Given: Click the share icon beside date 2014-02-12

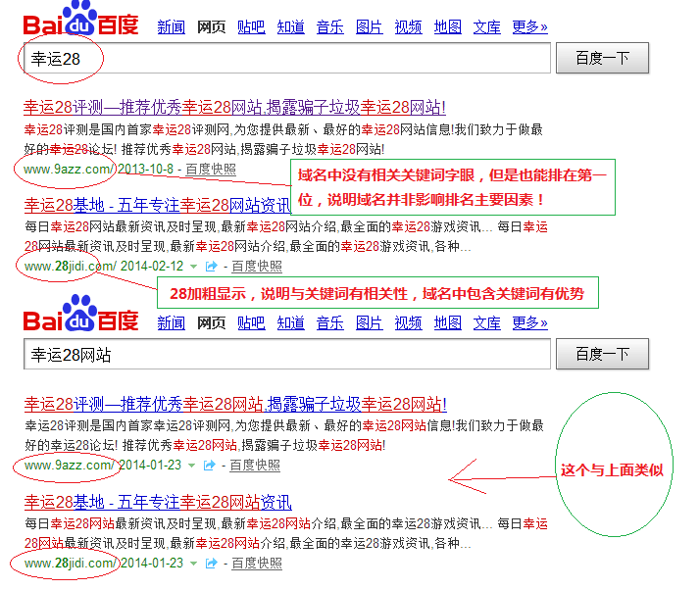Looking at the screenshot, I should [x=211, y=267].
